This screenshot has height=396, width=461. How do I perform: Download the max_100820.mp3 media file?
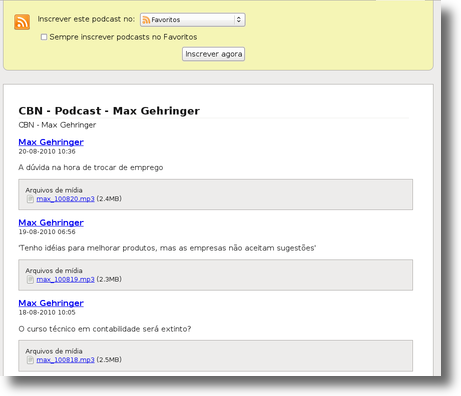pos(65,199)
